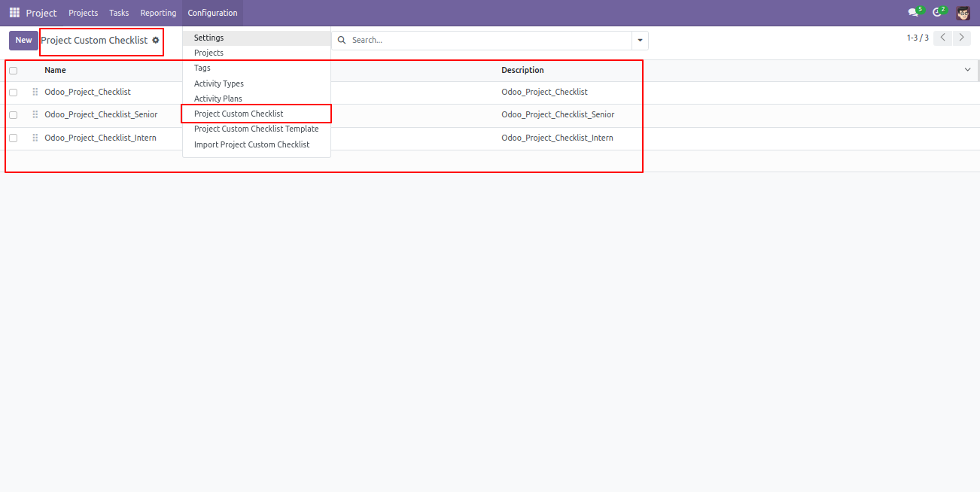Select Project Custom Checklist Template entry

pos(257,129)
